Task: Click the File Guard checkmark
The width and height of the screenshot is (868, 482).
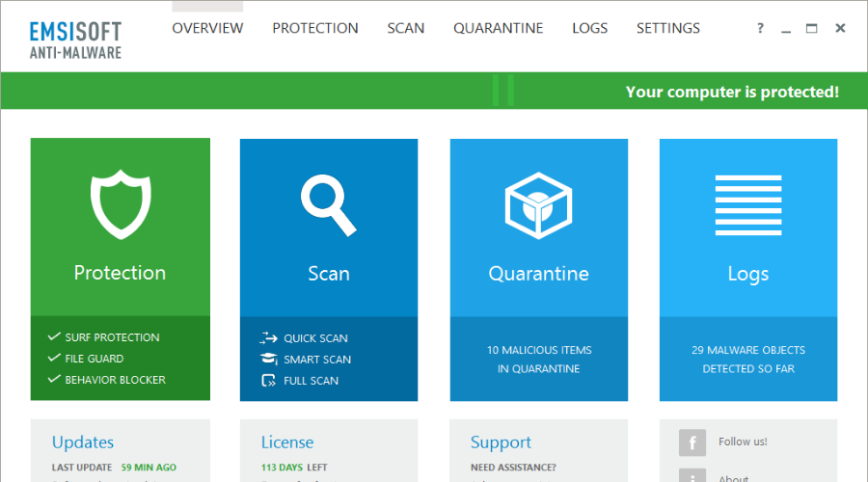Action: [x=54, y=358]
